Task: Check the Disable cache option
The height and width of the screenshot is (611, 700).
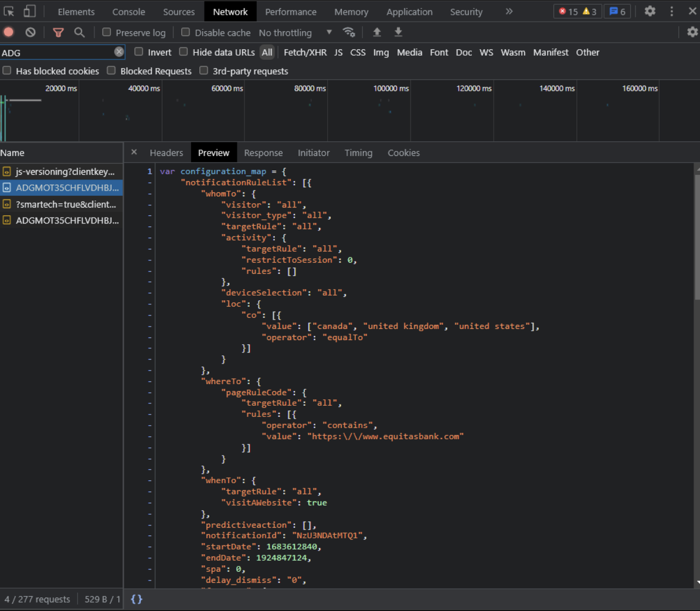Action: [186, 32]
